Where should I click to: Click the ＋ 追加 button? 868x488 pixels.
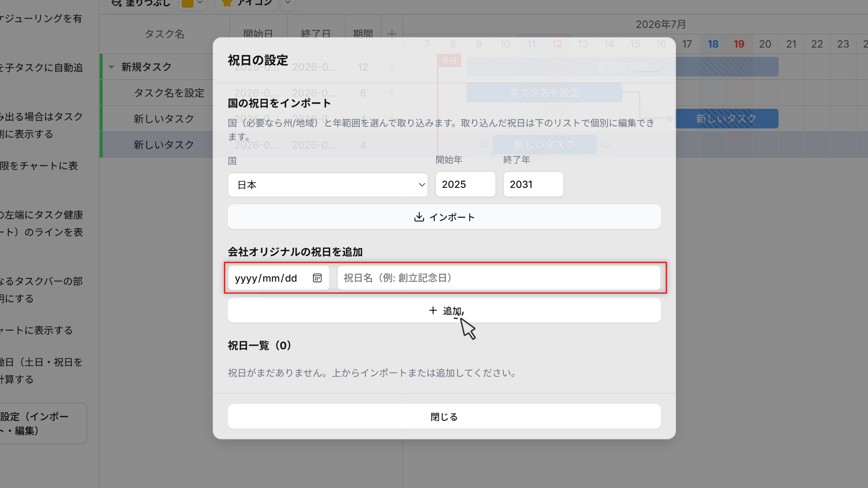[444, 310]
